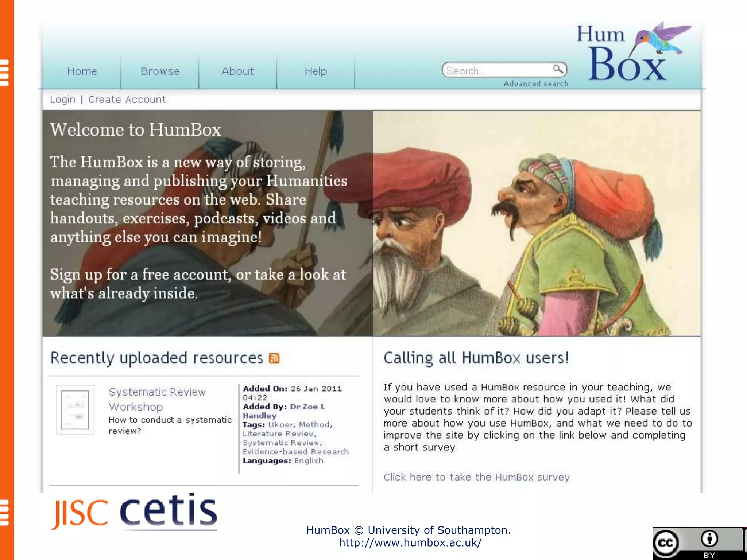This screenshot has width=747, height=560.
Task: Open the Home menu item
Action: 82,71
